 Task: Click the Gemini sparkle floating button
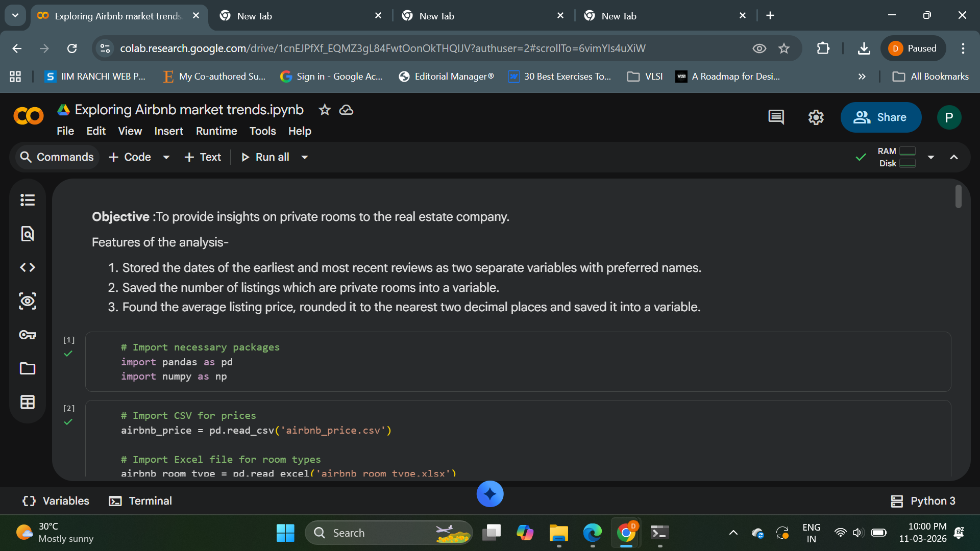(x=490, y=494)
